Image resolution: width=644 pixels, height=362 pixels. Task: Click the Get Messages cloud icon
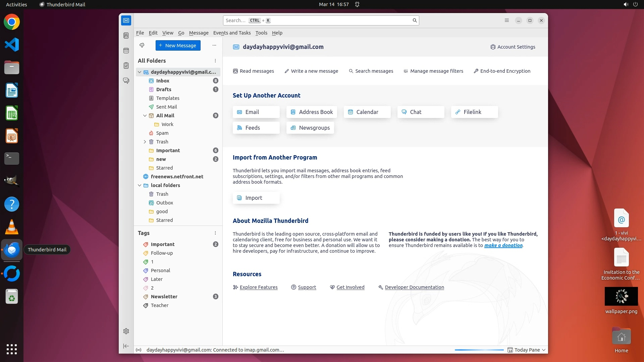pyautogui.click(x=142, y=45)
